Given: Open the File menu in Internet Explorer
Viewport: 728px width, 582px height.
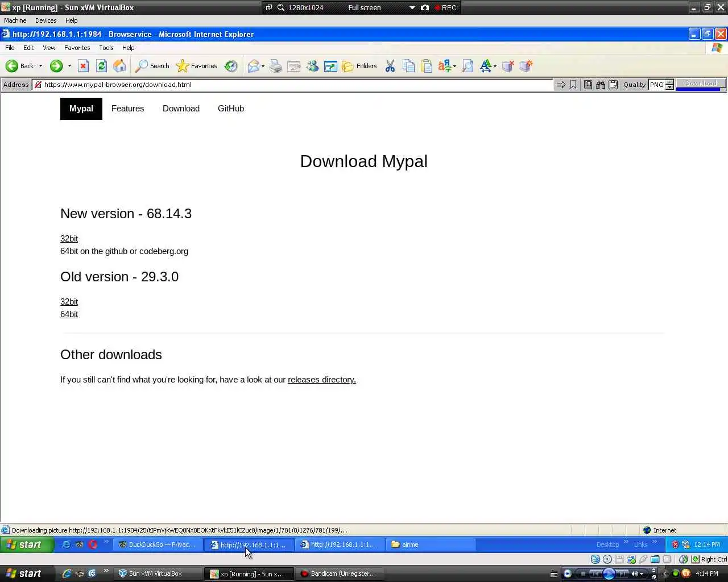Looking at the screenshot, I should click(x=10, y=48).
